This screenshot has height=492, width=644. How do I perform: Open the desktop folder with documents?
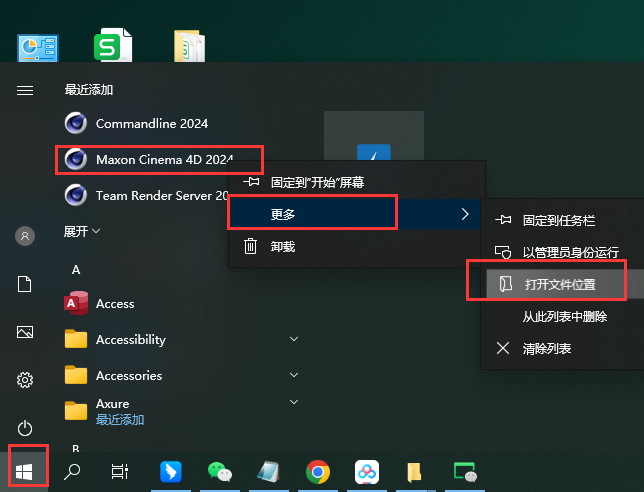(x=189, y=46)
